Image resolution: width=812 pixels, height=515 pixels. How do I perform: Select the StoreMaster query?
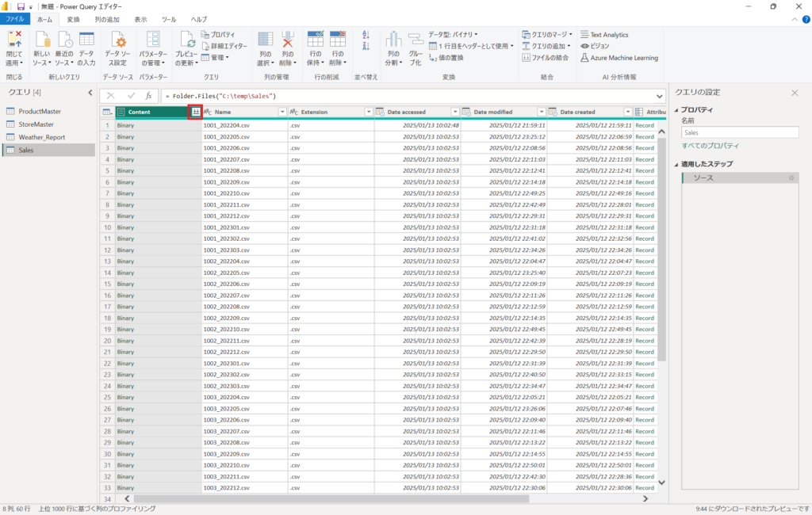click(48, 124)
